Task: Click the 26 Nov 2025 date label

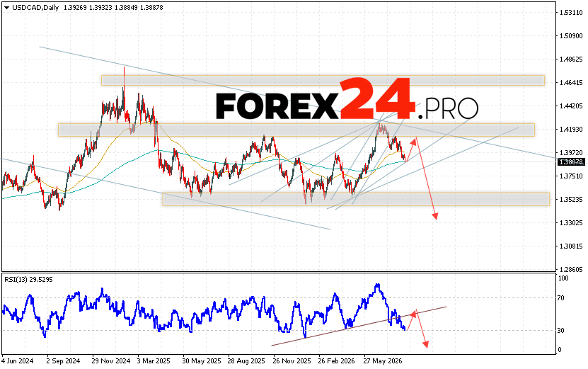Action: tap(292, 361)
